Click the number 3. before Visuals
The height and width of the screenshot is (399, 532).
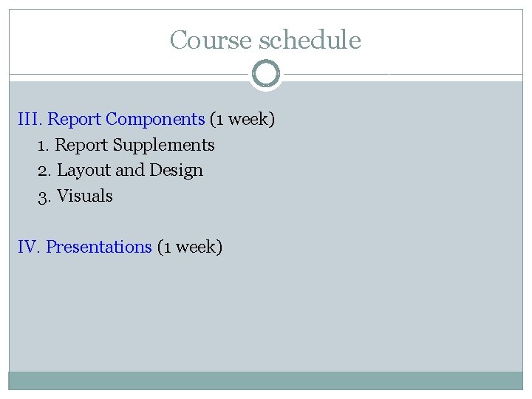click(x=44, y=197)
